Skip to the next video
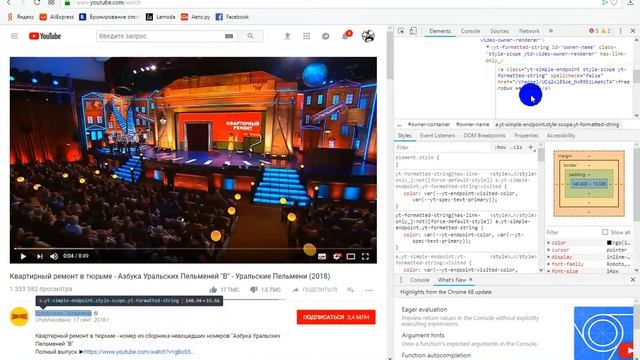 40,256
